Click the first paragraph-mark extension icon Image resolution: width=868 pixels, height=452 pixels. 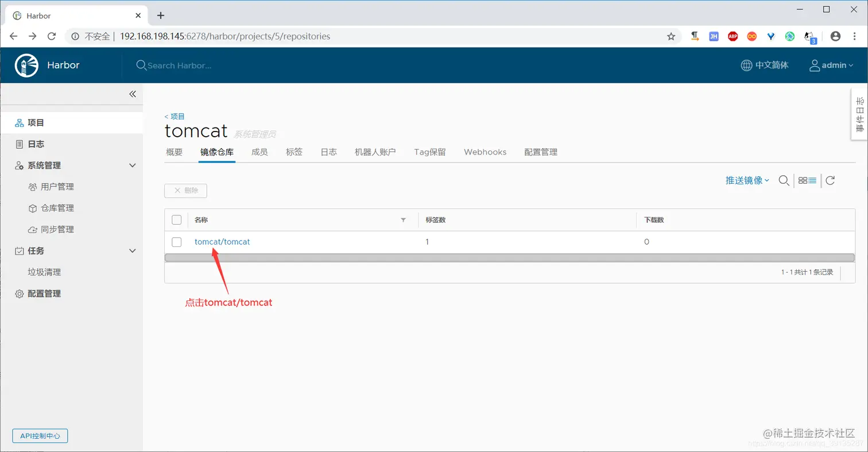point(695,36)
